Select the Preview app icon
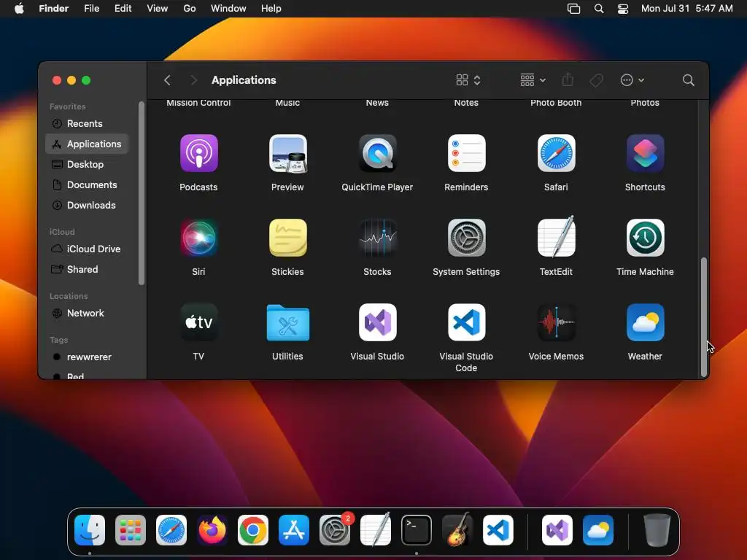 [287, 153]
